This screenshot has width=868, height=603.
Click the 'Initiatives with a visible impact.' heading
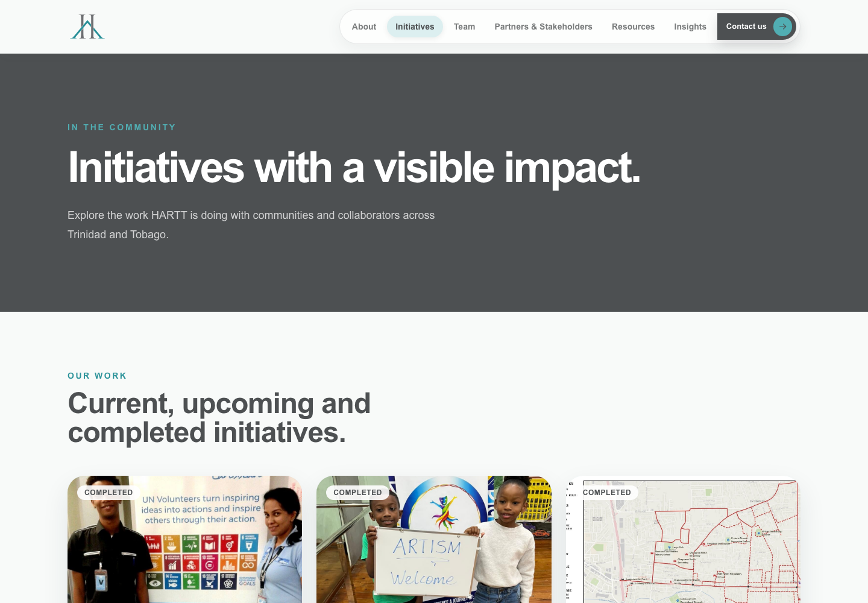(354, 167)
